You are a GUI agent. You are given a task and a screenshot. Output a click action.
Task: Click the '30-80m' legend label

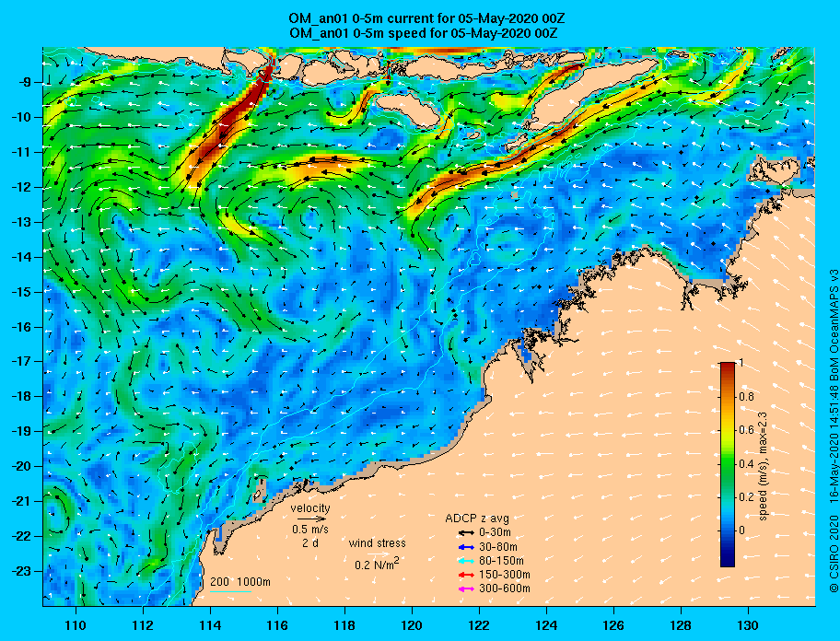click(498, 547)
